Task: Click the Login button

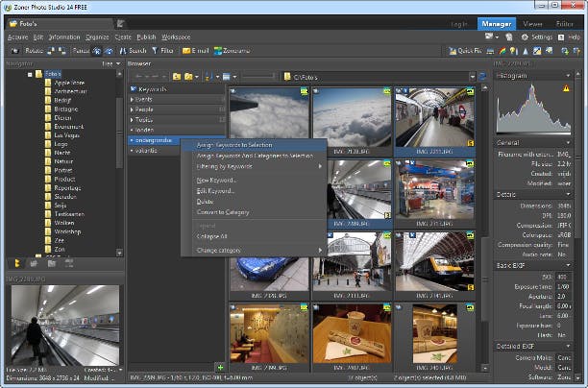Action: pyautogui.click(x=458, y=22)
